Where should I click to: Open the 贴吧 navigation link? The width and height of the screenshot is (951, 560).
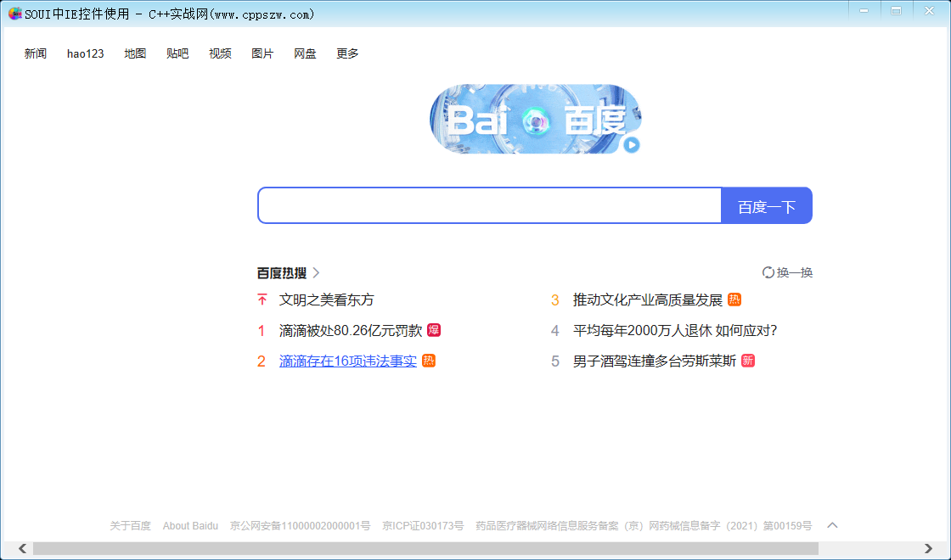pyautogui.click(x=177, y=53)
